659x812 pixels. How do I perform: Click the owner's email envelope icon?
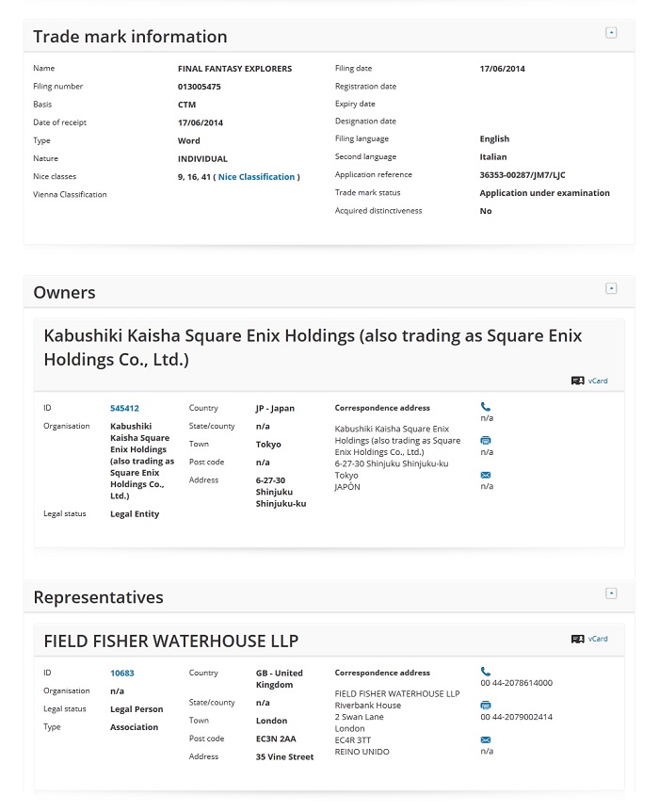pyautogui.click(x=486, y=476)
